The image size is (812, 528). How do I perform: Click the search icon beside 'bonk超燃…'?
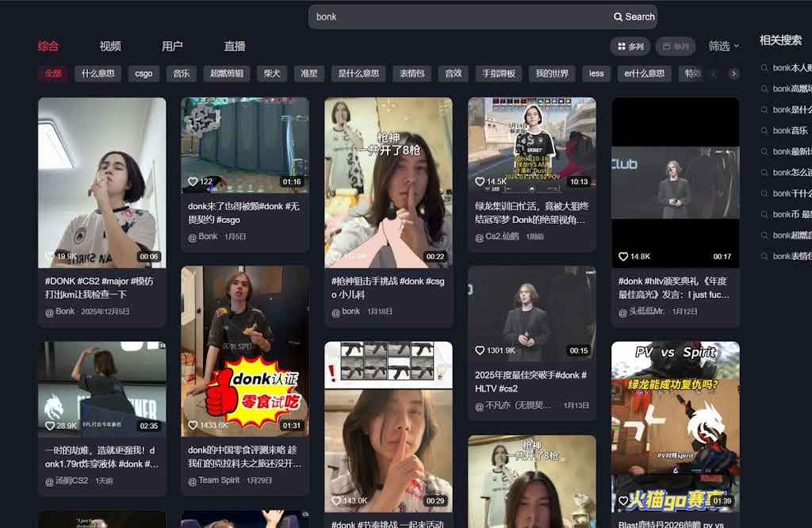tap(764, 235)
